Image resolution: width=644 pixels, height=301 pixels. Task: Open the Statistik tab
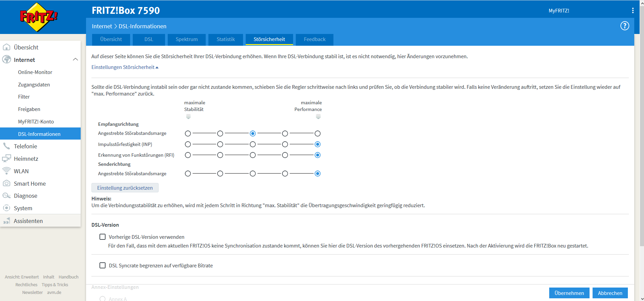point(226,39)
